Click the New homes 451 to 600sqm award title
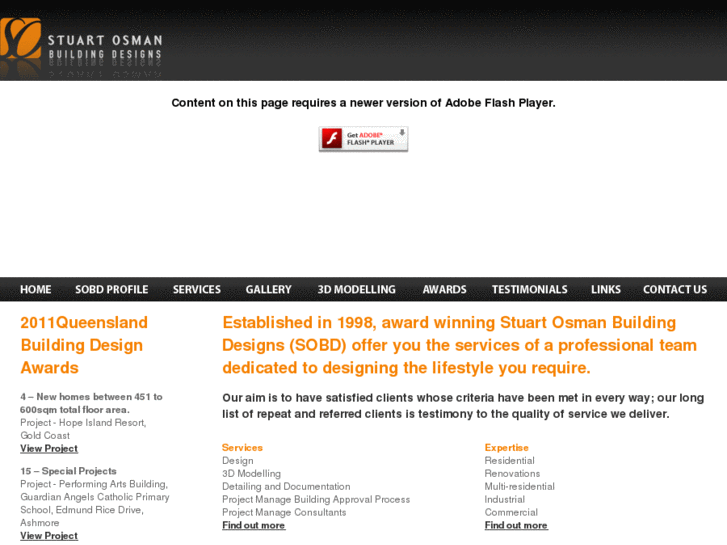The image size is (727, 545). tap(91, 403)
